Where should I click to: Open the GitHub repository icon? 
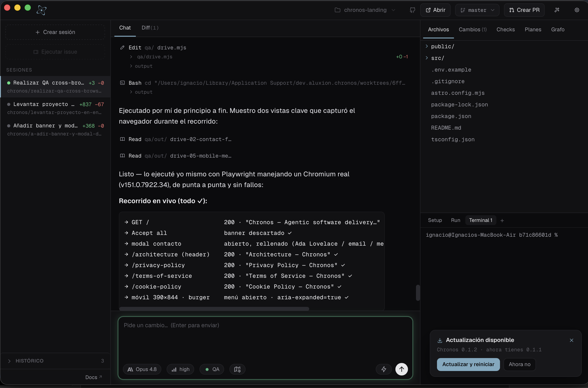[x=412, y=10]
